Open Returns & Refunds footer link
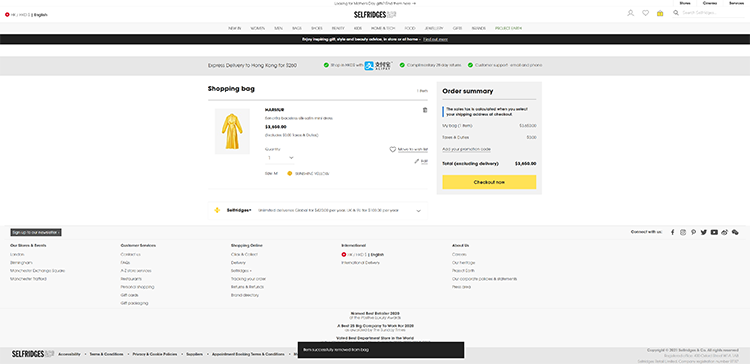The image size is (750, 364). pyautogui.click(x=247, y=287)
